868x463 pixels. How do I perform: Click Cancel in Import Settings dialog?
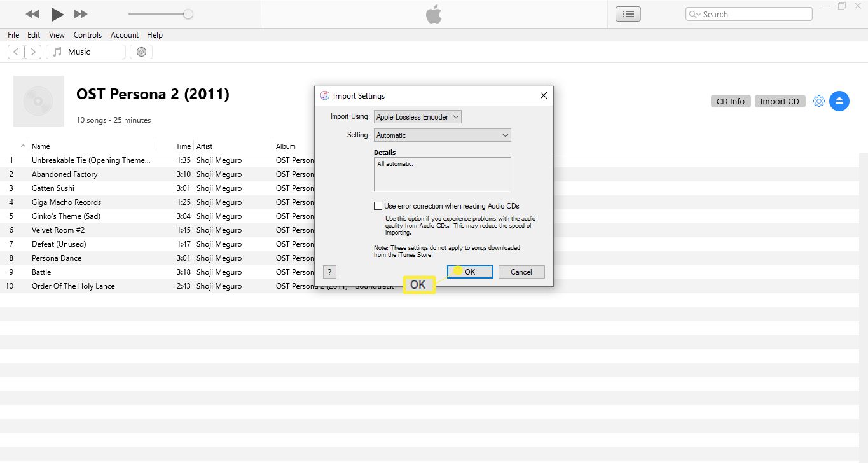coord(521,272)
